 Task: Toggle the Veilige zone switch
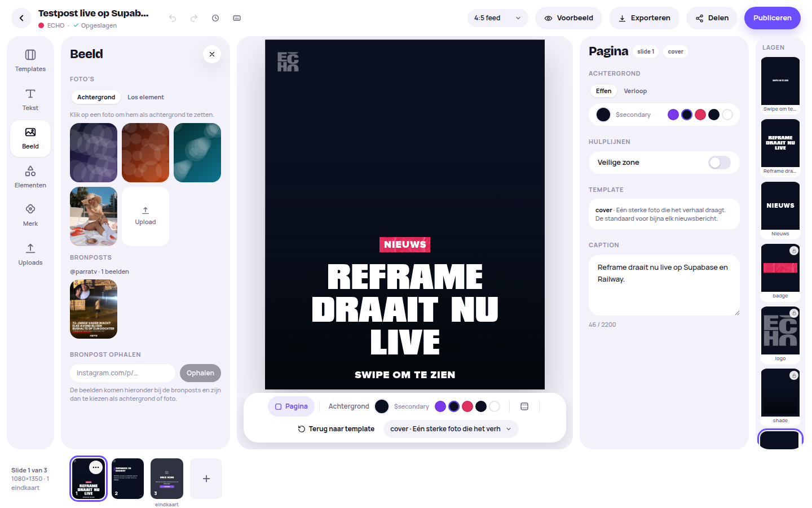point(720,163)
